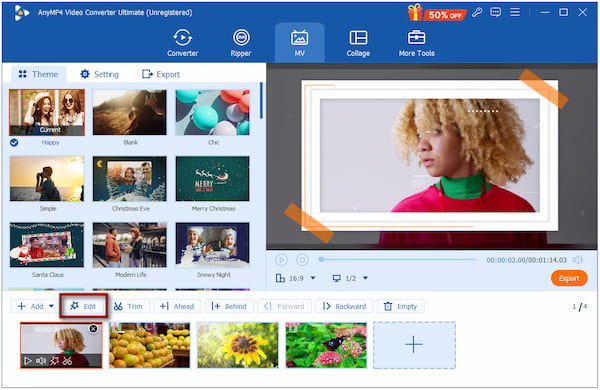Click the key register icon
This screenshot has height=390, width=600.
(x=477, y=12)
